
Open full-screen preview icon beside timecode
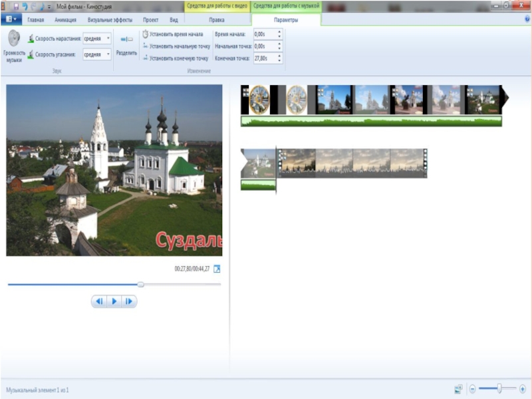click(216, 269)
